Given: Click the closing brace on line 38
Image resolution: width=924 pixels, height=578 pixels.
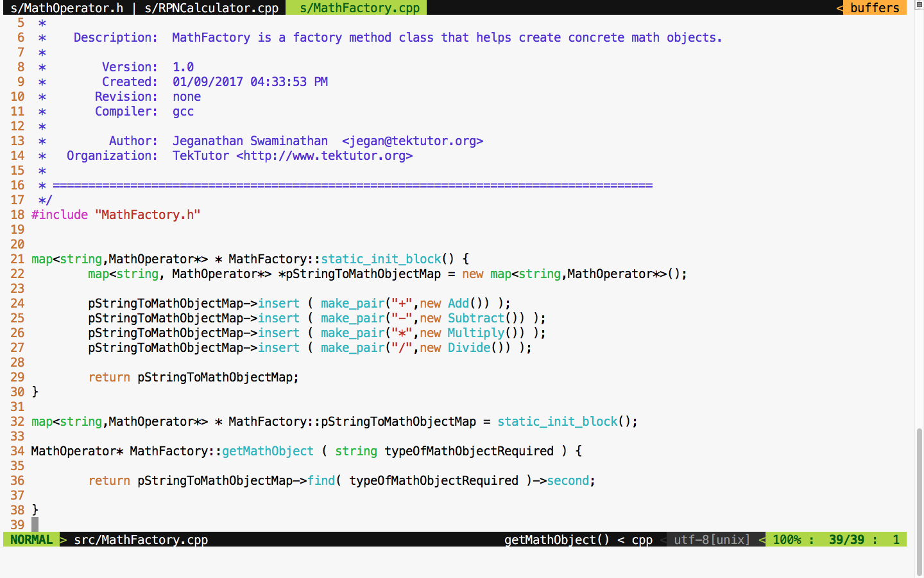Looking at the screenshot, I should 35,510.
